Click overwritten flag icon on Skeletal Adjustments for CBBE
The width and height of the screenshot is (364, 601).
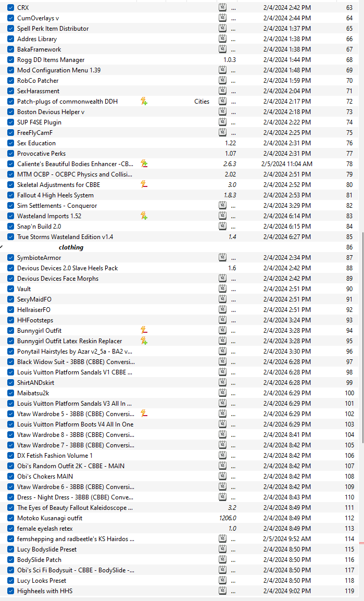144,184
